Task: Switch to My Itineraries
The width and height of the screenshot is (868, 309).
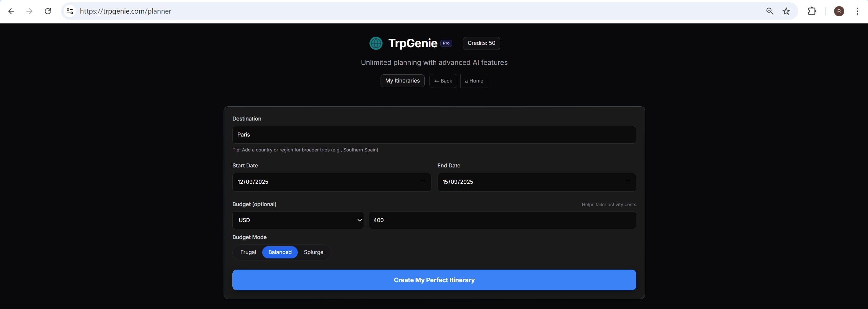Action: click(402, 81)
